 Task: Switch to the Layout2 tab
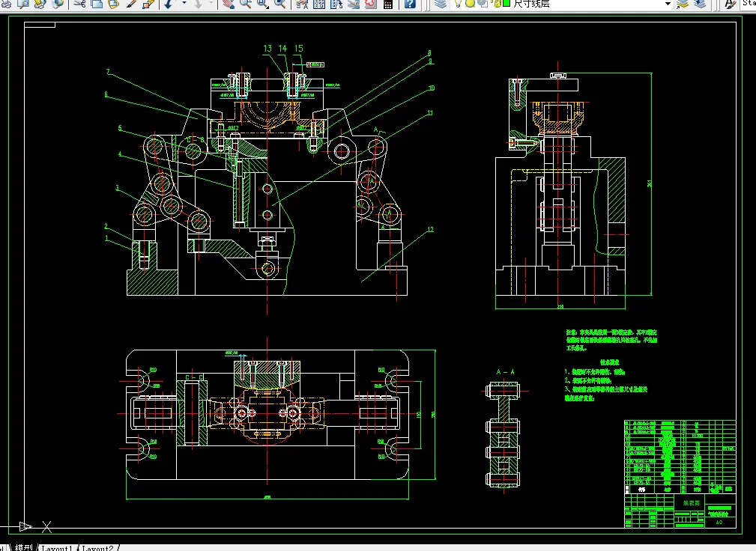(x=98, y=547)
